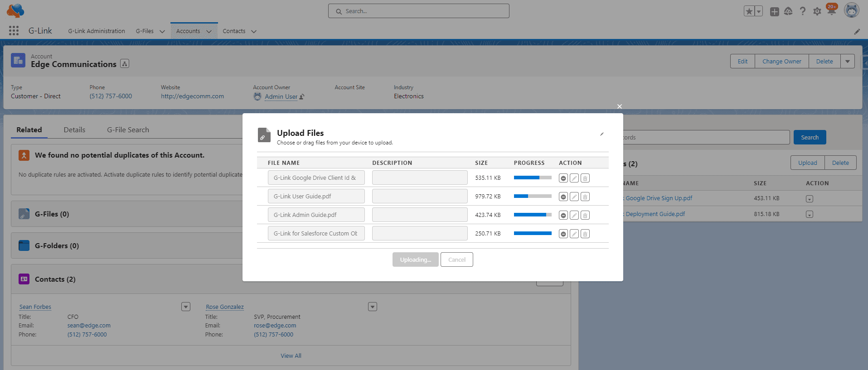The height and width of the screenshot is (370, 868).
Task: Open Sean Forbes contact link
Action: tap(35, 307)
